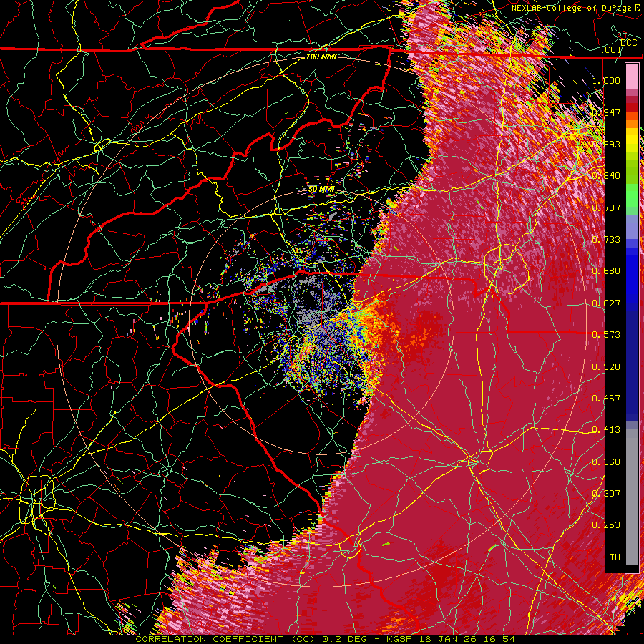This screenshot has height=644, width=644.
Task: Select the 0.307 legend value
Action: click(x=606, y=494)
